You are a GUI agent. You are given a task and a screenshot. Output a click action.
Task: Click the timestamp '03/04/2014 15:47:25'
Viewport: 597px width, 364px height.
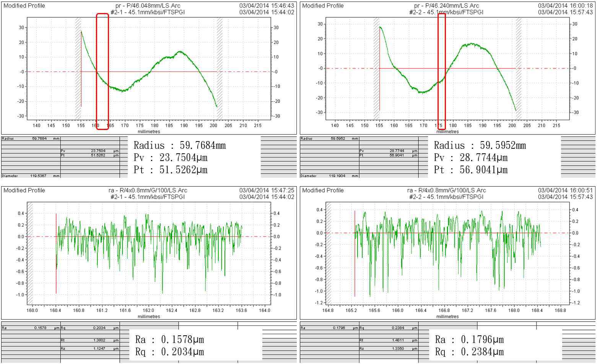pyautogui.click(x=267, y=190)
